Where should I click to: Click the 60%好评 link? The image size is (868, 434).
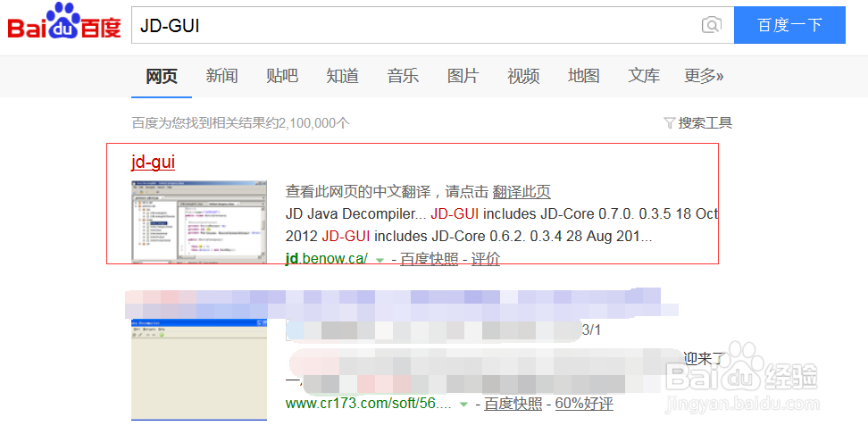(x=584, y=405)
